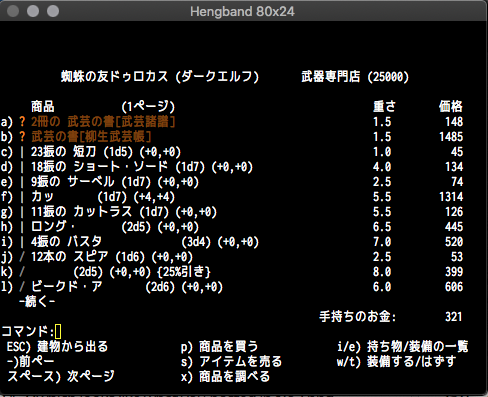
Task: Select the 4振の バスタ sword entry
Action: (232, 242)
